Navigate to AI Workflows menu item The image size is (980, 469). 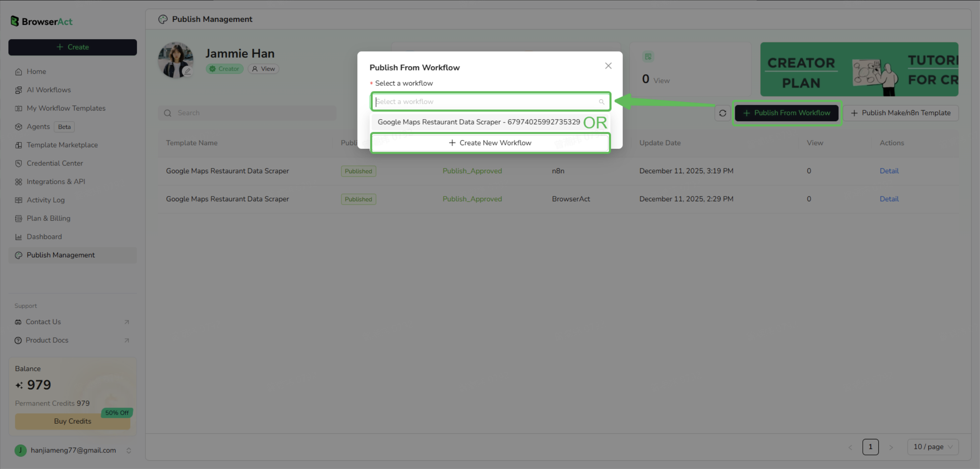(48, 90)
